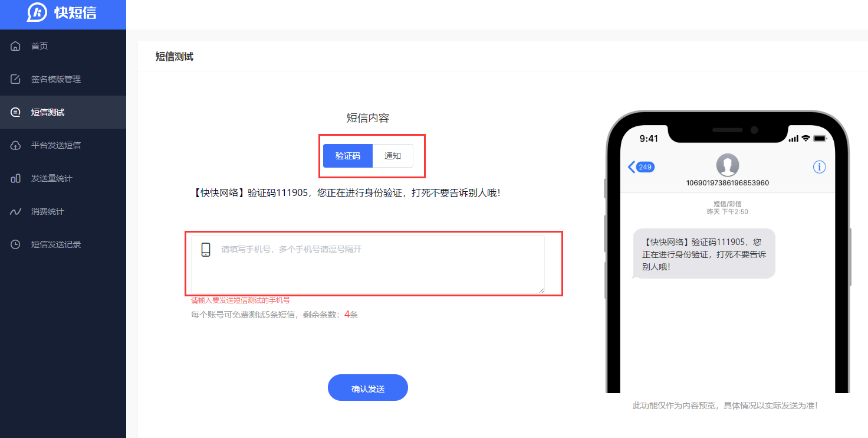Click the wave line icon beside 消费统计
The height and width of the screenshot is (438, 868).
coord(16,211)
